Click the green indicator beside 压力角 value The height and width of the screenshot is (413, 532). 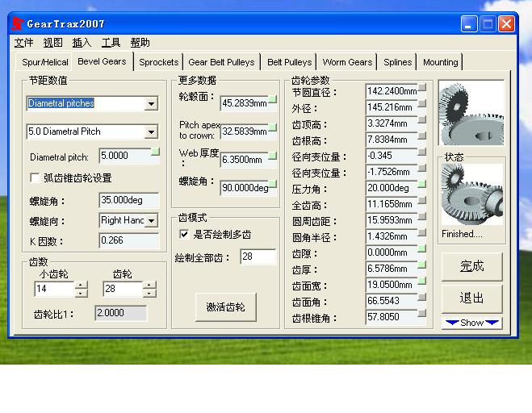point(421,184)
